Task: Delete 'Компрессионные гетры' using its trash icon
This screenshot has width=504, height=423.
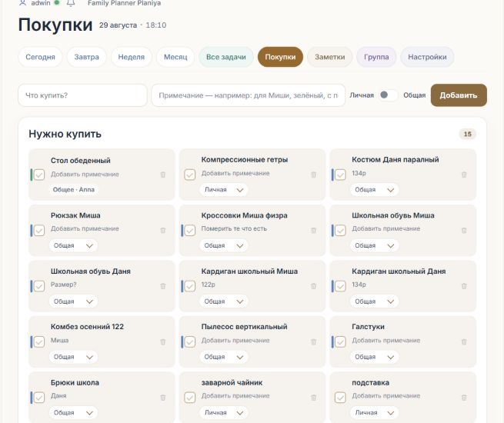Action: (x=314, y=175)
